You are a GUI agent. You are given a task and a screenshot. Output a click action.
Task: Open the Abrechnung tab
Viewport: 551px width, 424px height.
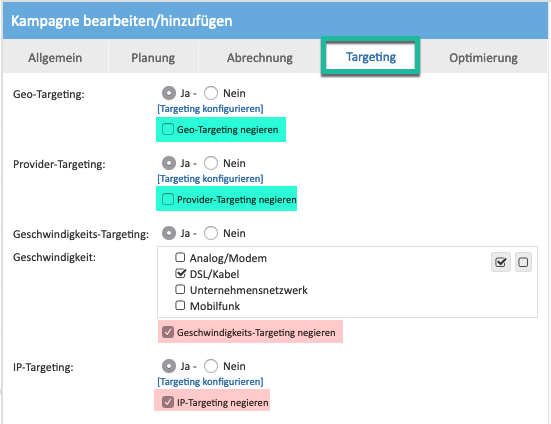260,58
